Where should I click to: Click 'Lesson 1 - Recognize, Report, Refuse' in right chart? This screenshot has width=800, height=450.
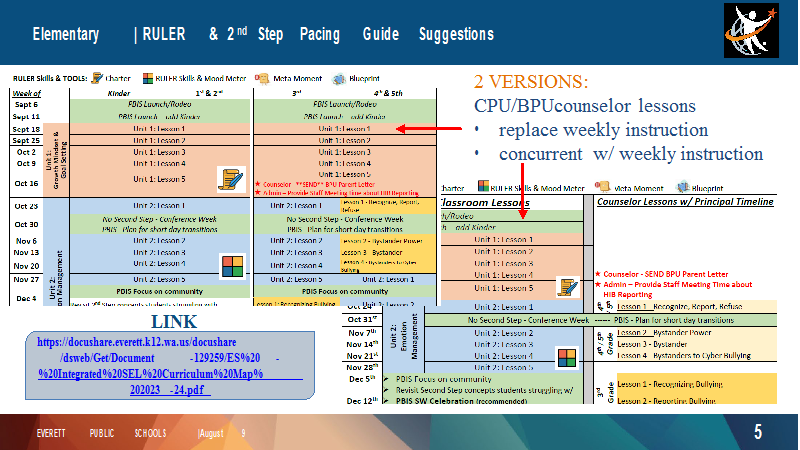coord(680,307)
